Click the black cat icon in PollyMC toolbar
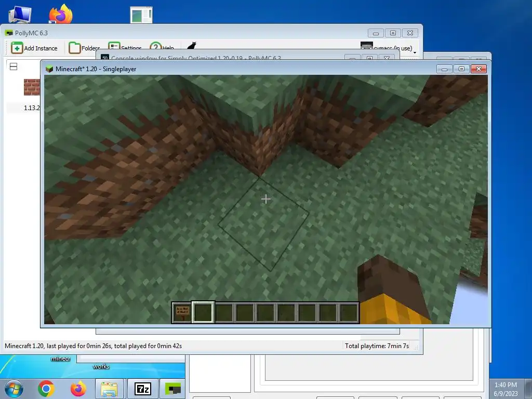532x399 pixels. (192, 46)
